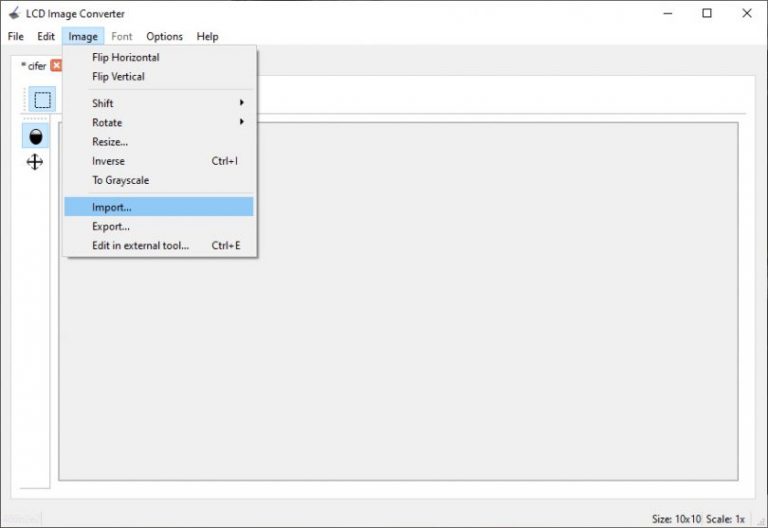This screenshot has height=528, width=768.
Task: Select the half-filled circle fill tool
Action: [36, 137]
